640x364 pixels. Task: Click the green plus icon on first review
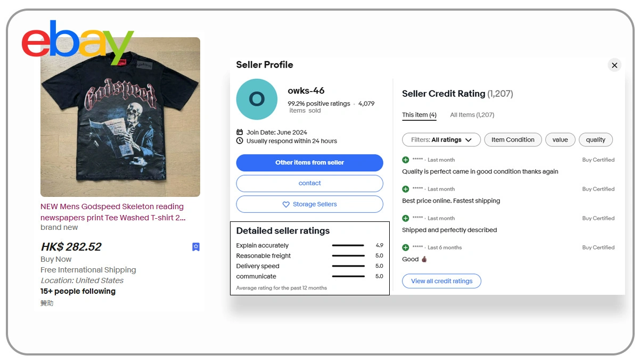coord(406,160)
